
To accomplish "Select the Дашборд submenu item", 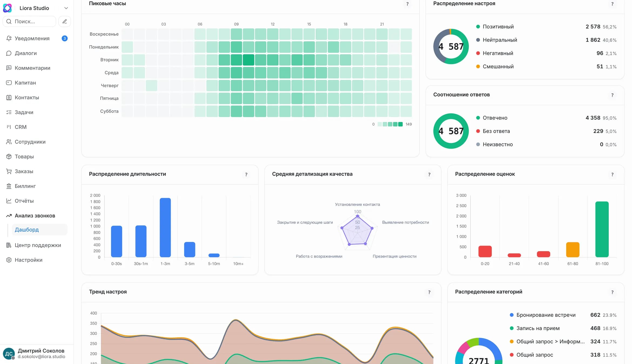I will tap(39, 230).
